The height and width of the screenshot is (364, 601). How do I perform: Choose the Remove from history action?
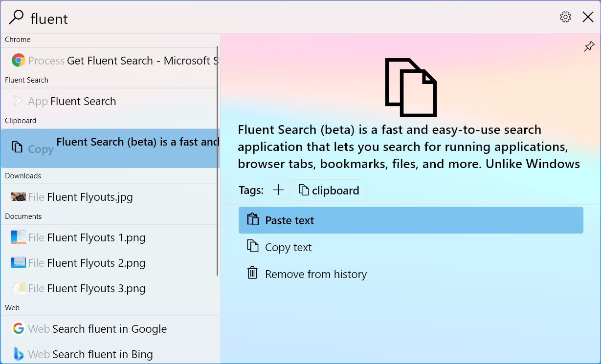tap(315, 274)
